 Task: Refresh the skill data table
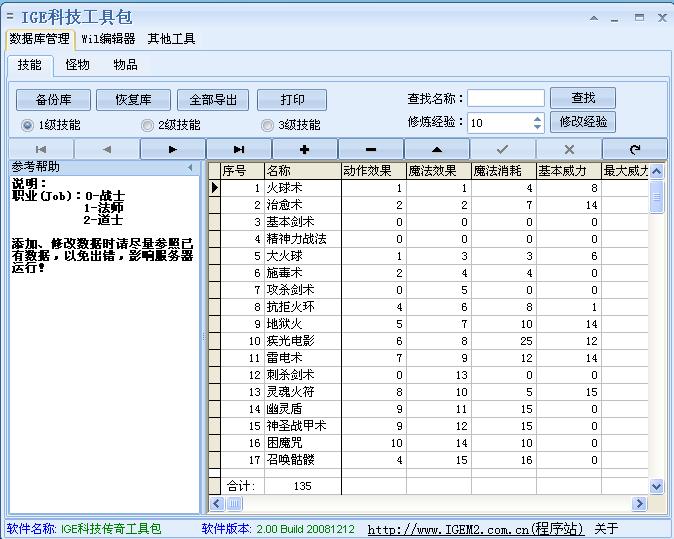point(634,149)
